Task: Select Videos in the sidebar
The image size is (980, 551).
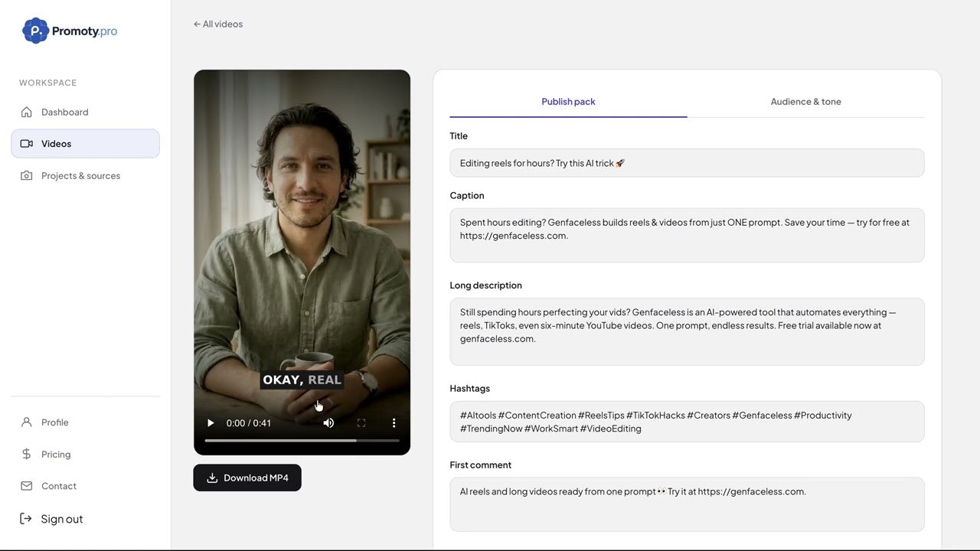Action: tap(85, 144)
